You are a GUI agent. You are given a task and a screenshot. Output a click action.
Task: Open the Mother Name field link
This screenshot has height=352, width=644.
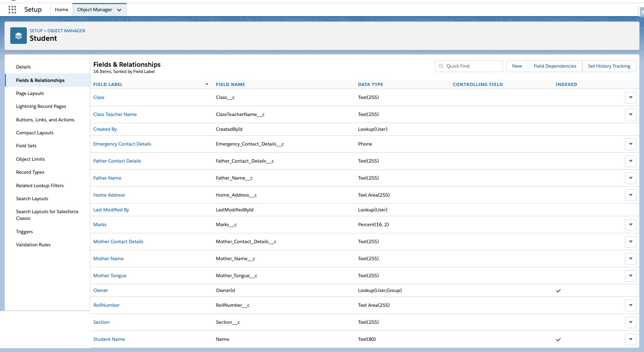(108, 258)
